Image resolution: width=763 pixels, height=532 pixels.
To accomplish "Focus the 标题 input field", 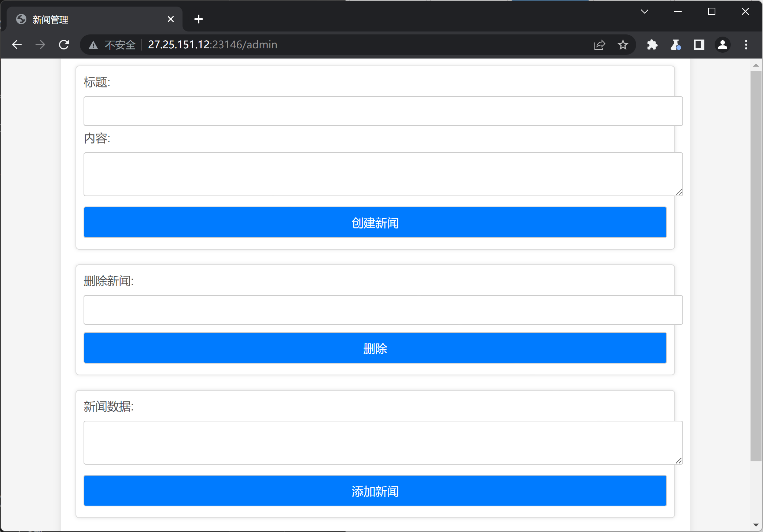I will [383, 111].
